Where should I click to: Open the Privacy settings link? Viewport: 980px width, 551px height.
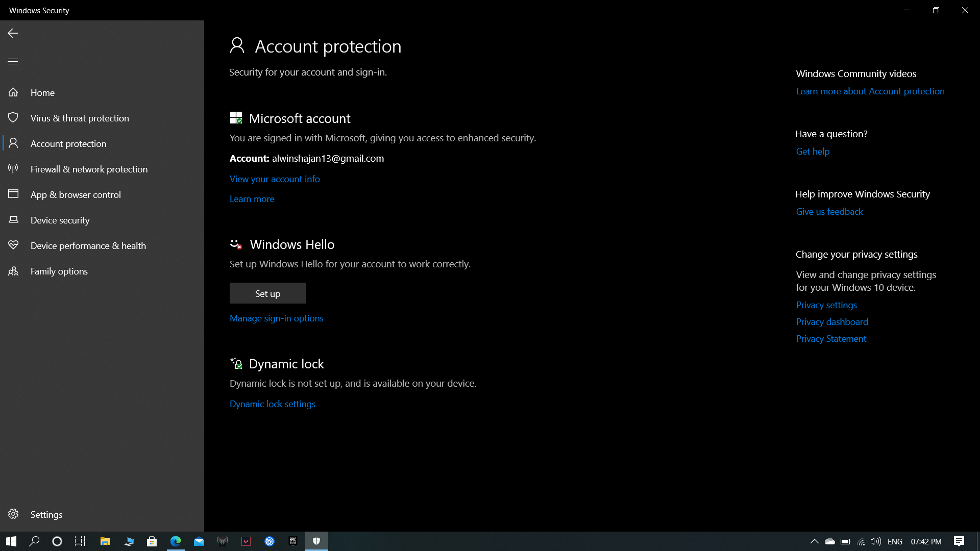[826, 305]
